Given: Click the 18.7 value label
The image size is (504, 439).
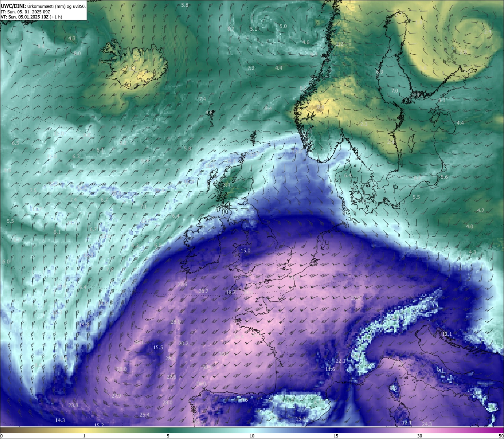Looking at the screenshot, I should pyautogui.click(x=231, y=293).
